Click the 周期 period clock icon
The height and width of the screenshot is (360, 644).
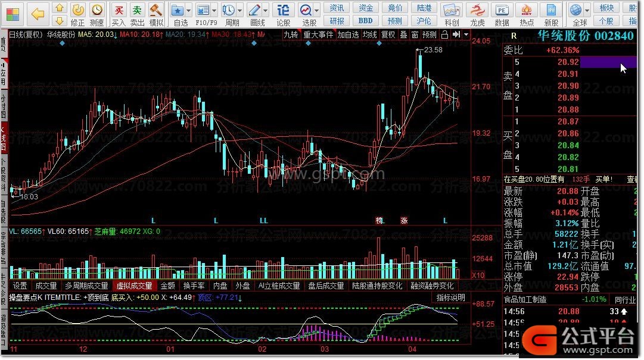pyautogui.click(x=228, y=10)
